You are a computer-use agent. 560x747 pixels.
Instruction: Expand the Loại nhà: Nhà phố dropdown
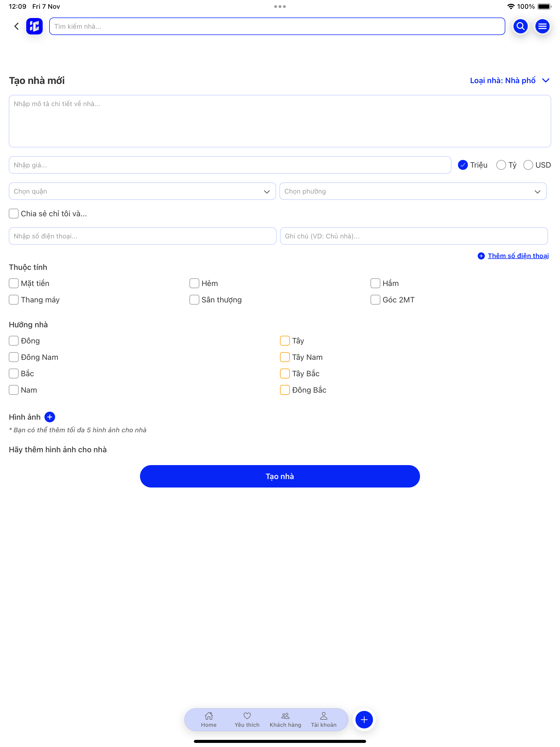pyautogui.click(x=510, y=80)
